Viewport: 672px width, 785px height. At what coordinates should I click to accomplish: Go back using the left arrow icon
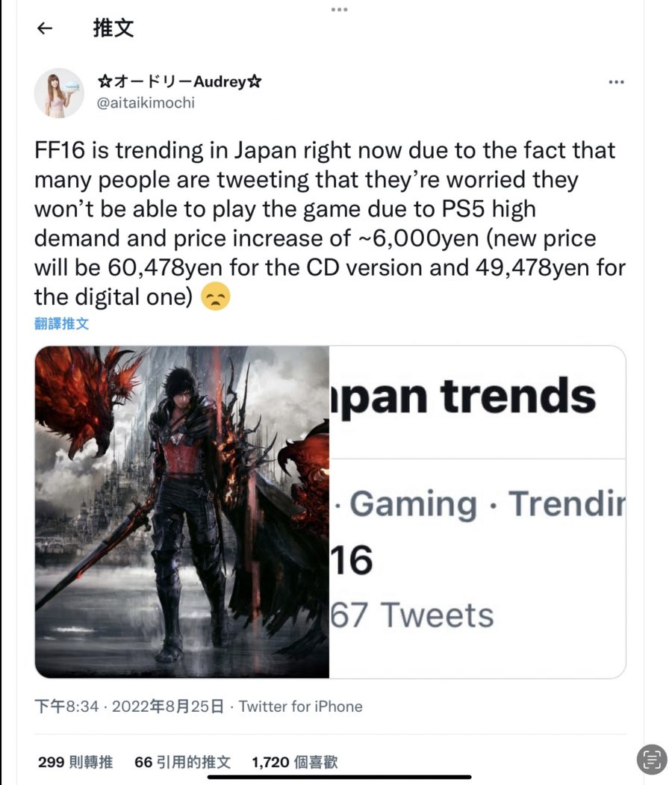(45, 28)
